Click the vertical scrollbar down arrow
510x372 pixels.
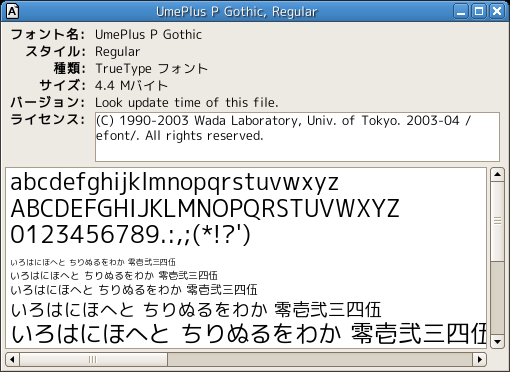[497, 341]
